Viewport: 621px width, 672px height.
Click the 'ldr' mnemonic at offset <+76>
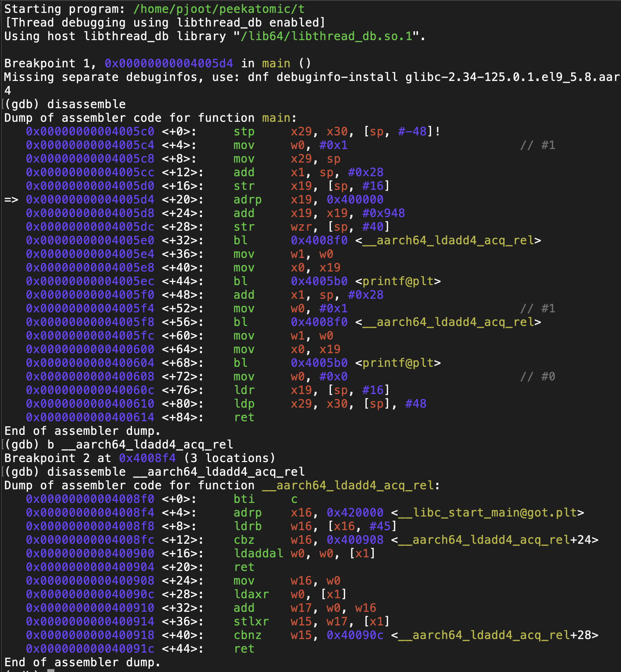(x=244, y=390)
